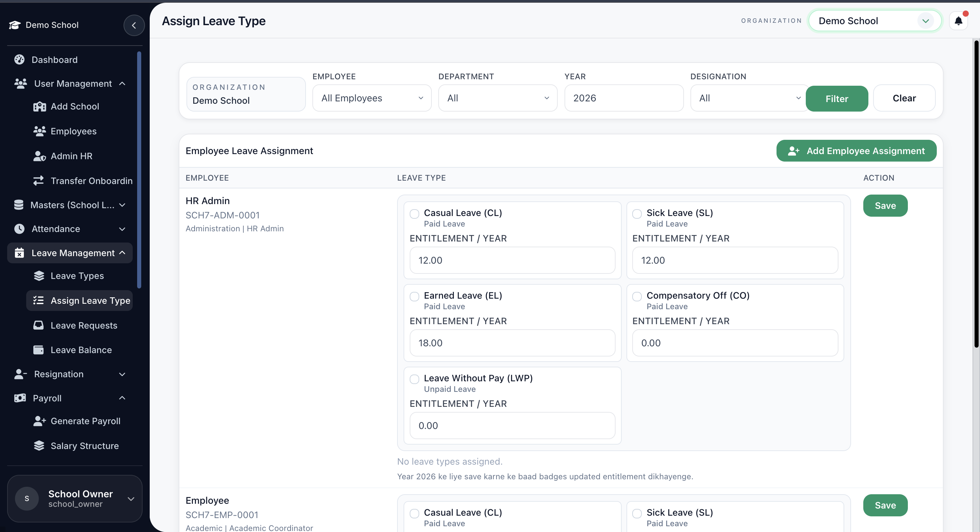Edit HR Admin Compensatory Off entitlement field
Viewport: 980px width, 532px height.
tap(735, 343)
